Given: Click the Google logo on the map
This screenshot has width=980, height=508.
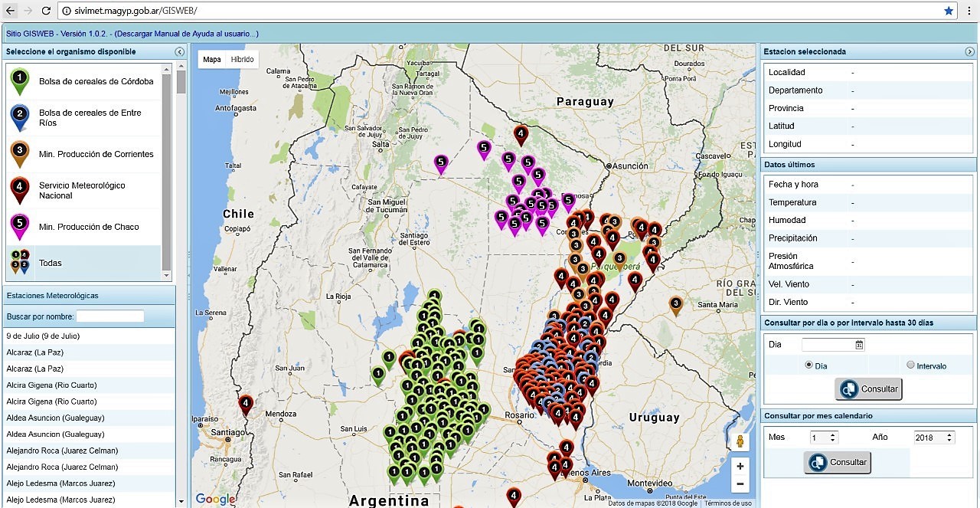Looking at the screenshot, I should [215, 499].
